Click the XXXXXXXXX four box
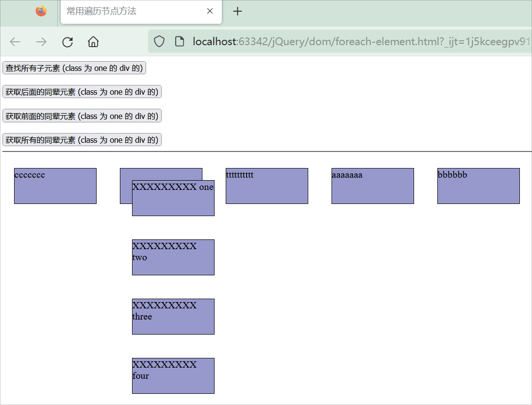The image size is (532, 405). 173,376
